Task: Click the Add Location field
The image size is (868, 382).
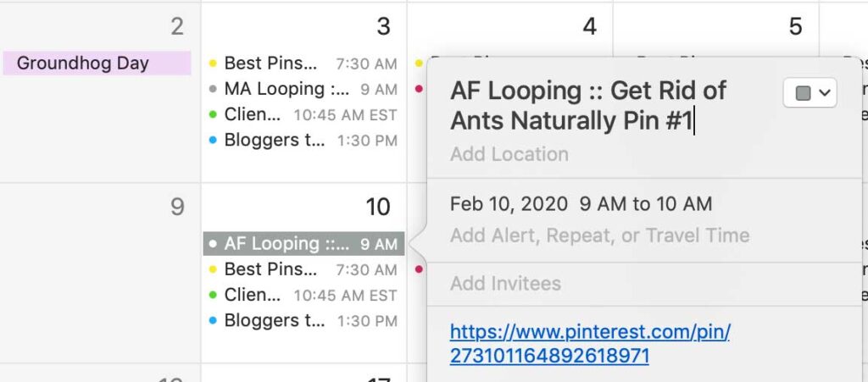Action: pos(509,153)
